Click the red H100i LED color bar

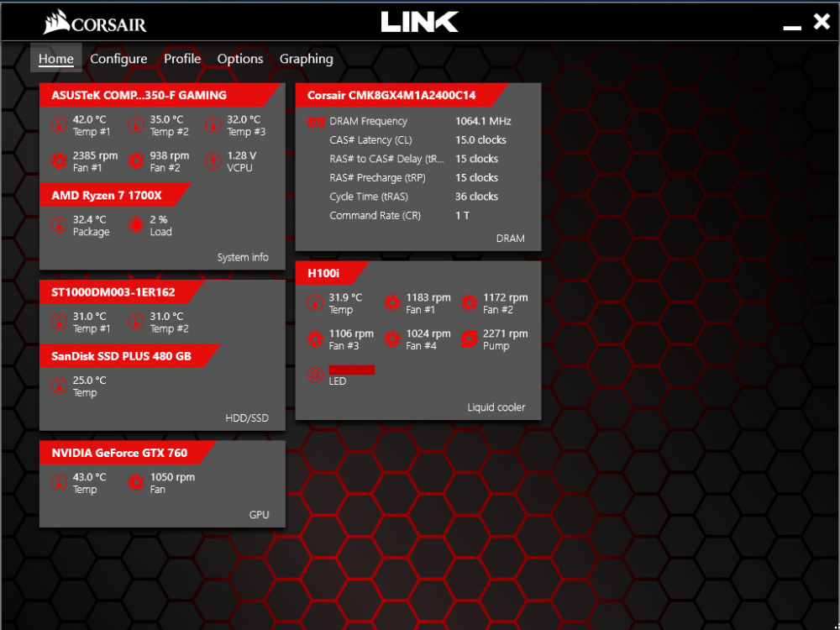352,370
